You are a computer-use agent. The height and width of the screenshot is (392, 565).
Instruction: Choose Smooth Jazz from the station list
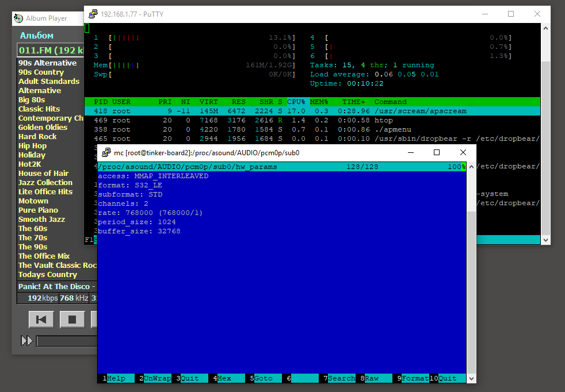point(41,220)
